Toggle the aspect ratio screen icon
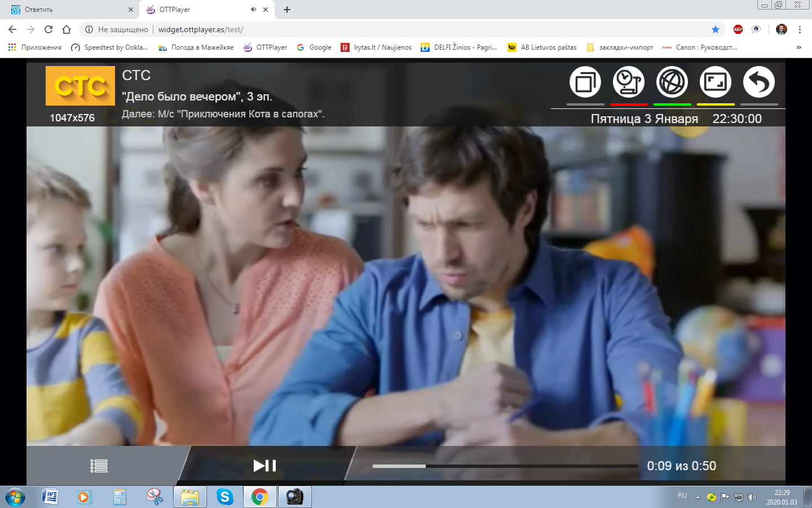 point(716,82)
